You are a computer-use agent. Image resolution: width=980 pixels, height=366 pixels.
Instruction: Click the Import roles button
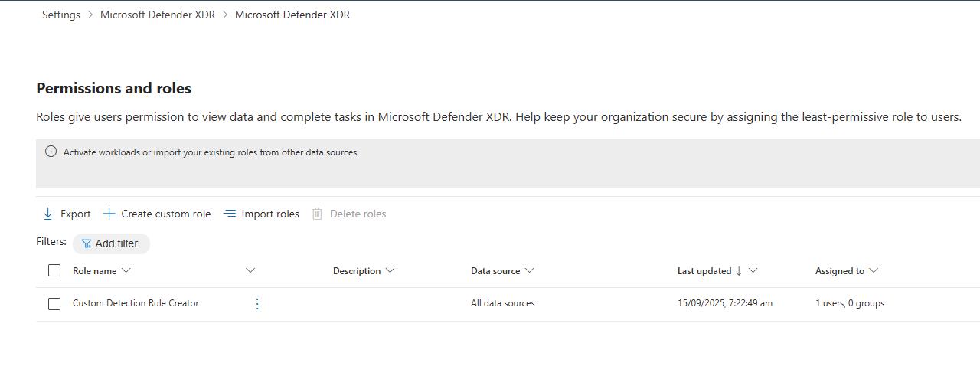pyautogui.click(x=261, y=214)
